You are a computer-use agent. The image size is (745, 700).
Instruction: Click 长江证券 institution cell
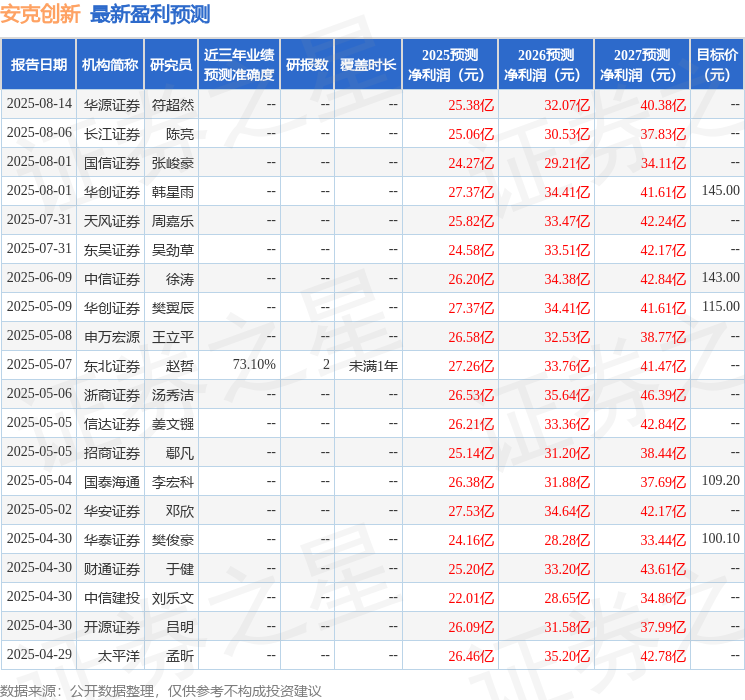[x=112, y=134]
